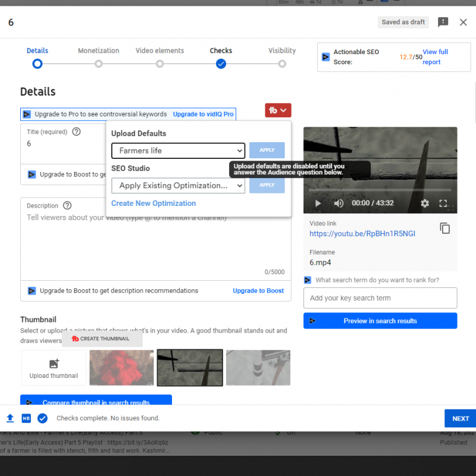Click the Create New Optimization link
The width and height of the screenshot is (476, 476).
pyautogui.click(x=154, y=203)
